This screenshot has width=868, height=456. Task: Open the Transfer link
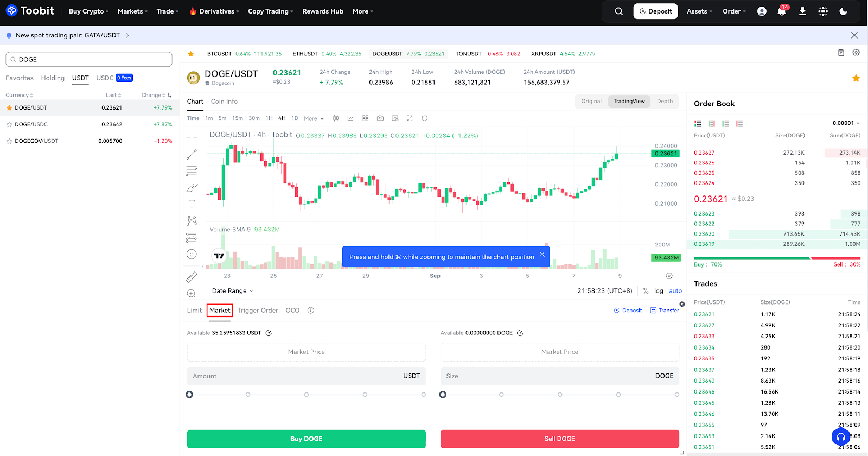pos(665,311)
